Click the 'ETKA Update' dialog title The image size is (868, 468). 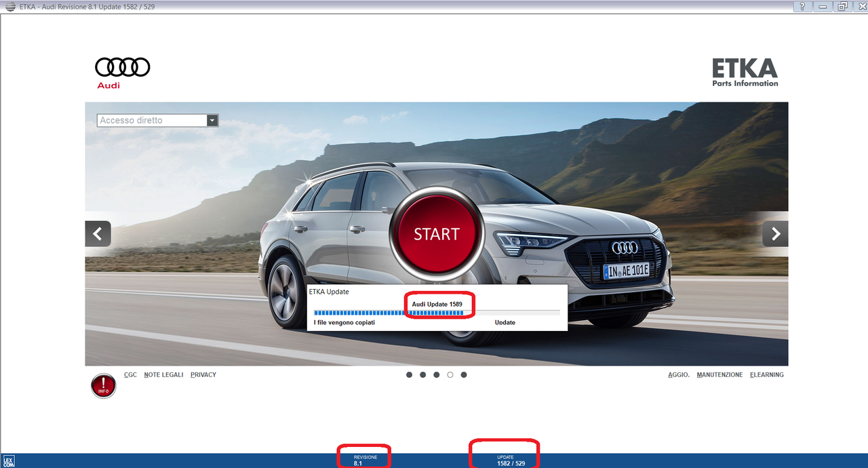(x=329, y=292)
